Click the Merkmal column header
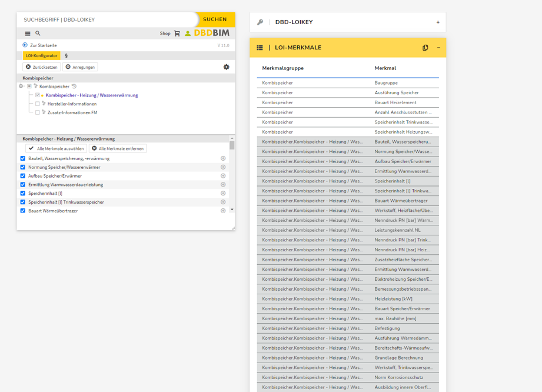Screen dimensions: 542x392 coord(385,68)
